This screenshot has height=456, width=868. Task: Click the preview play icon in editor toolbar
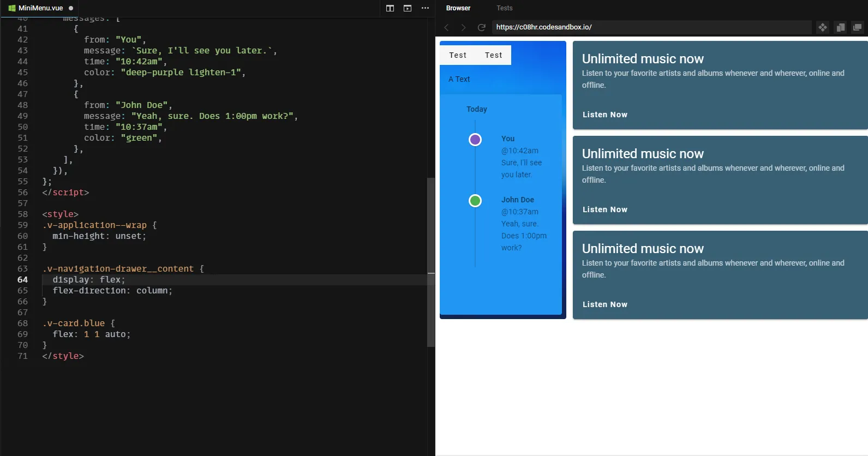point(408,8)
